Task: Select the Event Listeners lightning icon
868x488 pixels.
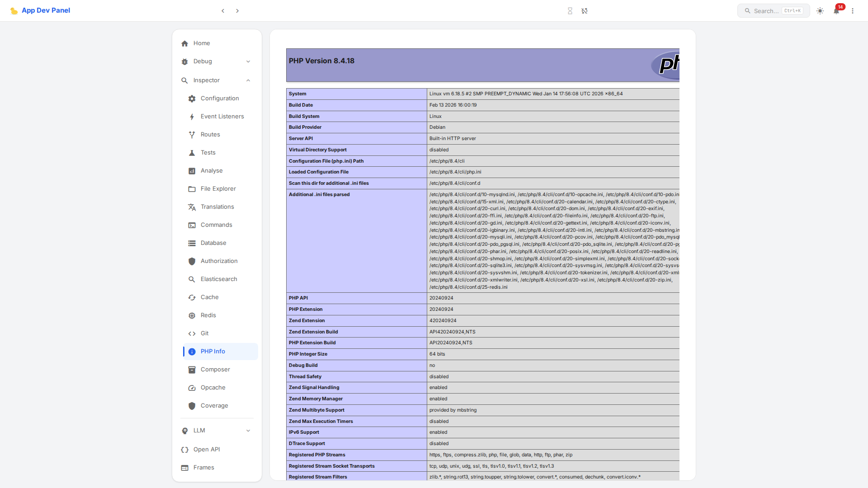Action: click(192, 117)
